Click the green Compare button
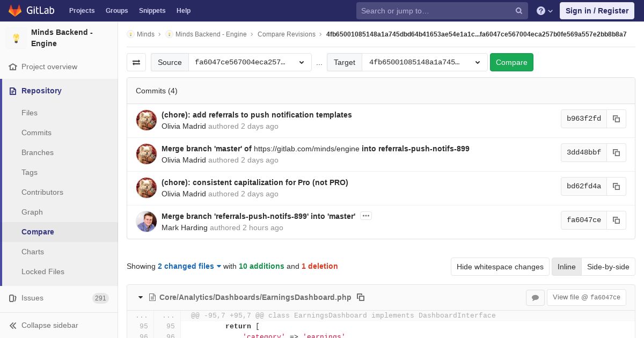The height and width of the screenshot is (338, 644). [511, 62]
